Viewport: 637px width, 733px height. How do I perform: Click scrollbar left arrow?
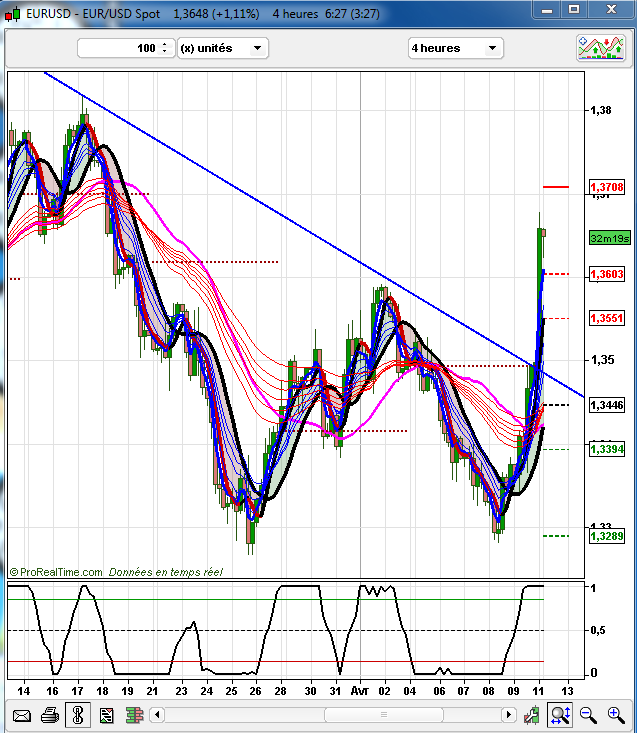[x=157, y=715]
